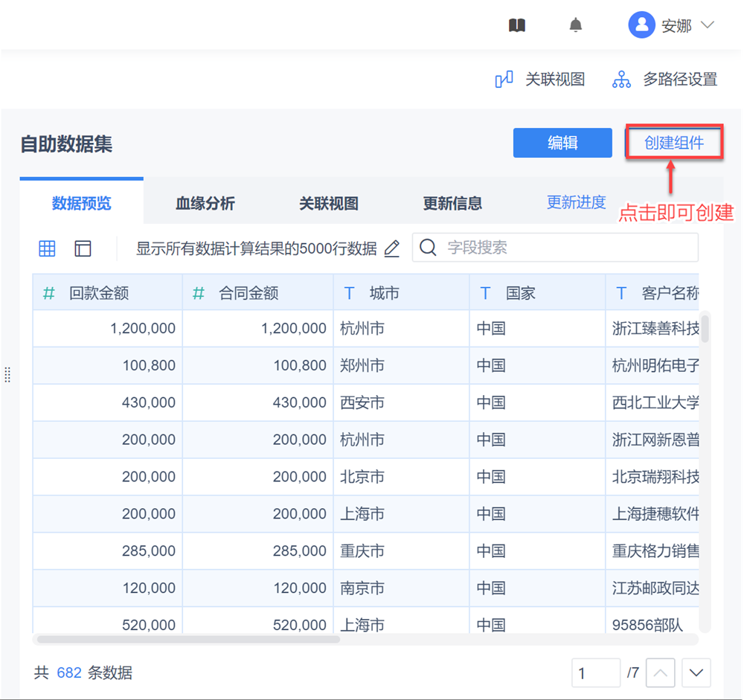Click the 创建组件 button
The width and height of the screenshot is (744, 700).
click(674, 143)
